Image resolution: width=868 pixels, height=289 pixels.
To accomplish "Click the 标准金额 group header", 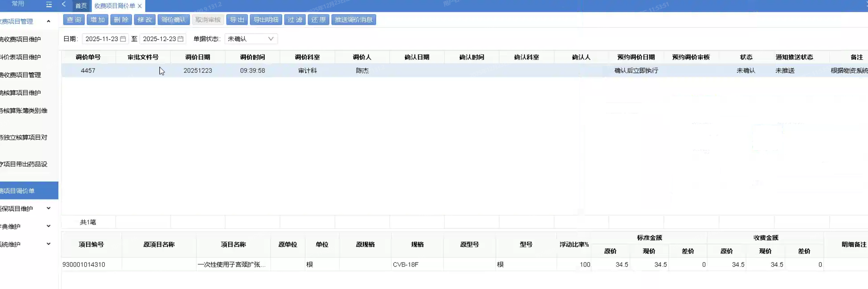I will [649, 238].
